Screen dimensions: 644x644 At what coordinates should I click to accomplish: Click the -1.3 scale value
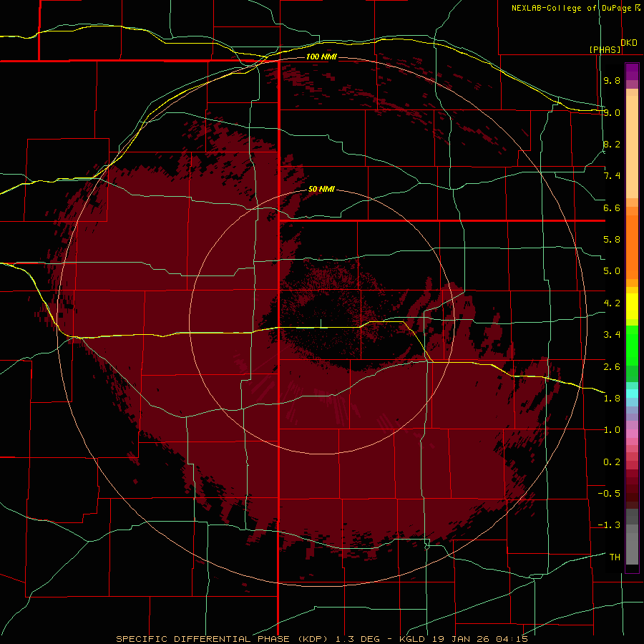coord(609,525)
